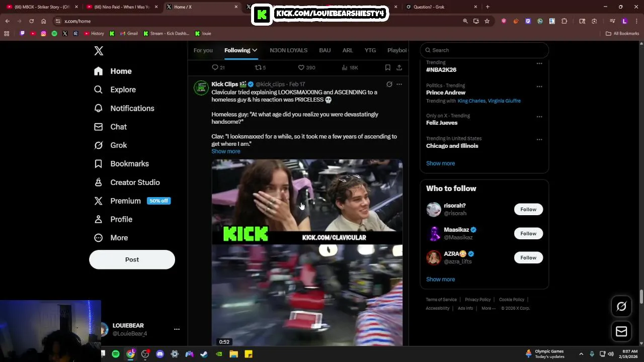Open Discord from the taskbar
644x362 pixels.
160,354
